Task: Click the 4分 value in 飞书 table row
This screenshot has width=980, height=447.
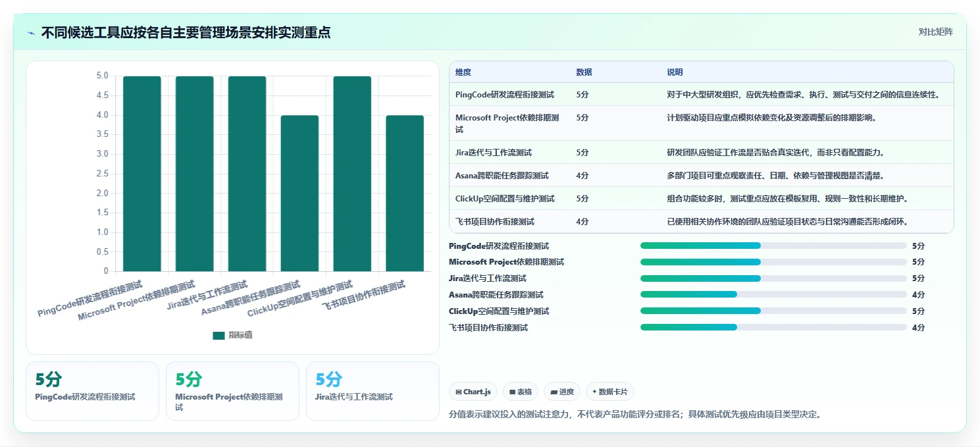Action: point(582,222)
